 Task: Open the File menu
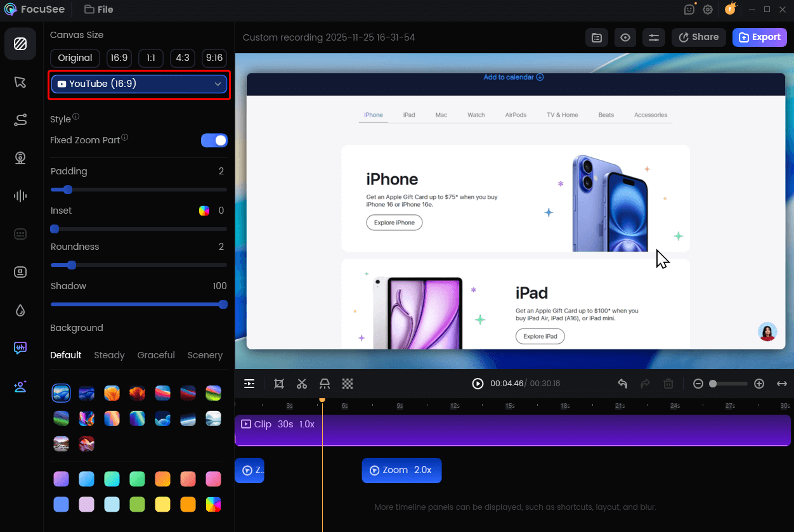99,10
